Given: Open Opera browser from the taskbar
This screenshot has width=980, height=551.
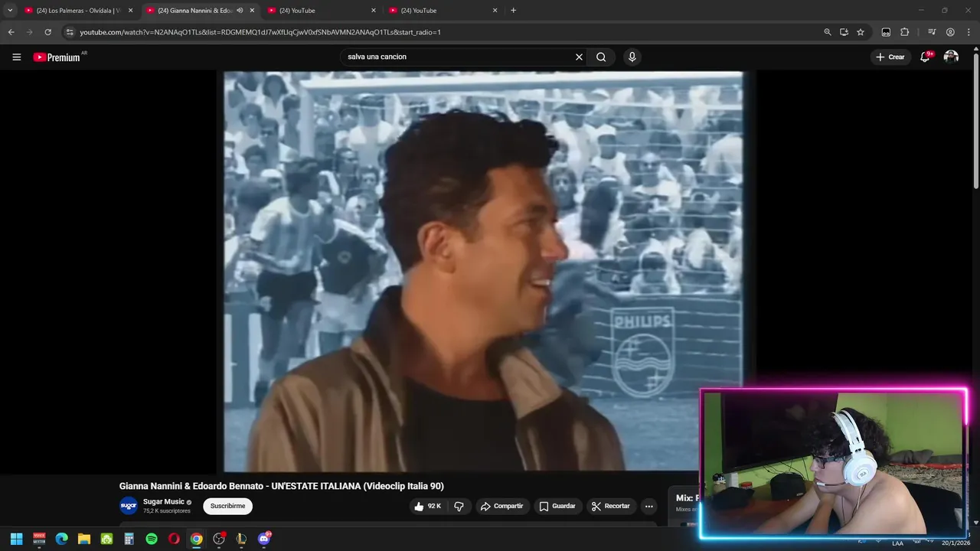Looking at the screenshot, I should click(174, 539).
